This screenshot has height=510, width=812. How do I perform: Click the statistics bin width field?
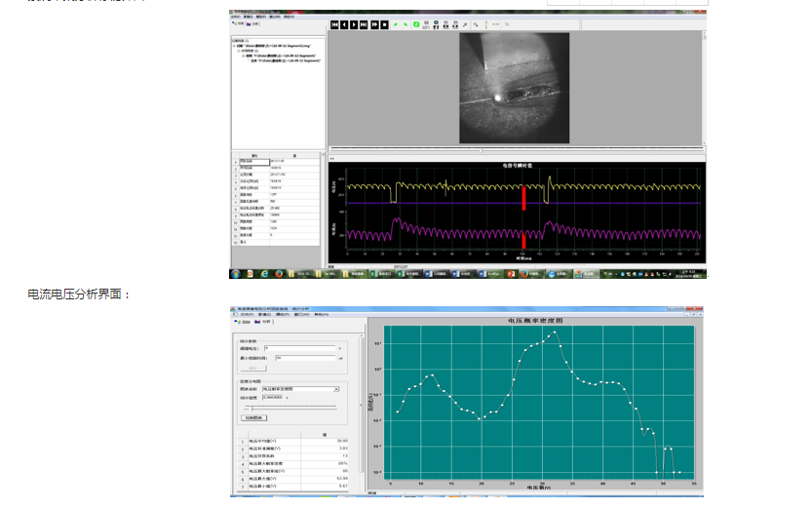tap(273, 398)
